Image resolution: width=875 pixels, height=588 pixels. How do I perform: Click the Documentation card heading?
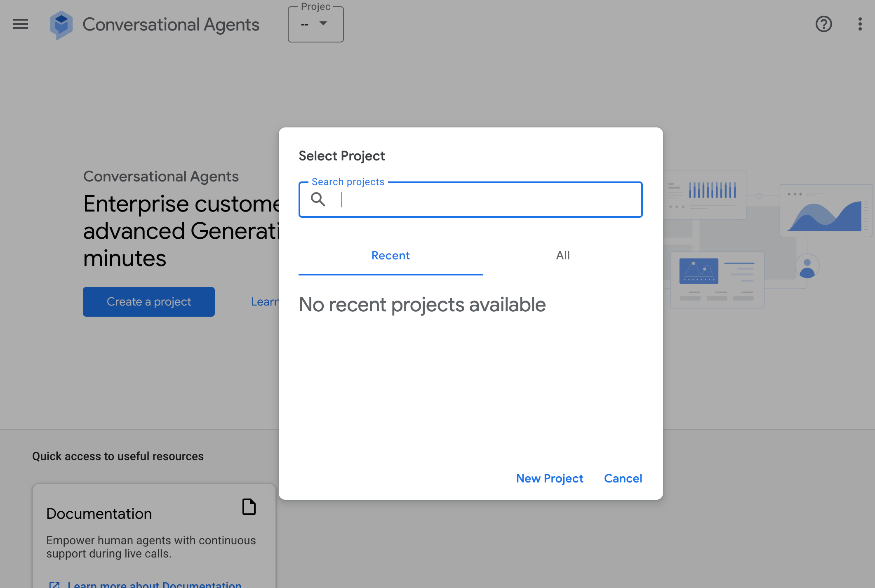pyautogui.click(x=99, y=514)
